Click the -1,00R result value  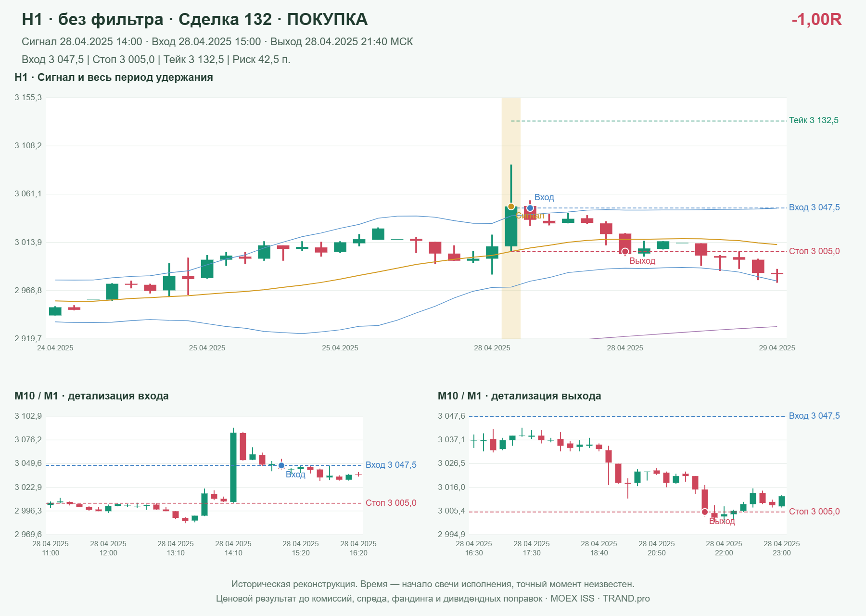[x=816, y=19]
